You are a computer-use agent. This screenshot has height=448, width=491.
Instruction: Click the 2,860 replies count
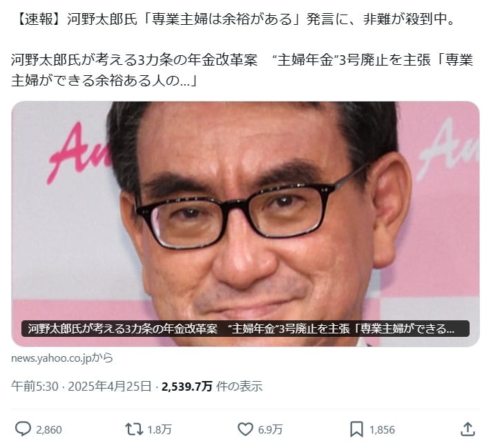pyautogui.click(x=49, y=430)
